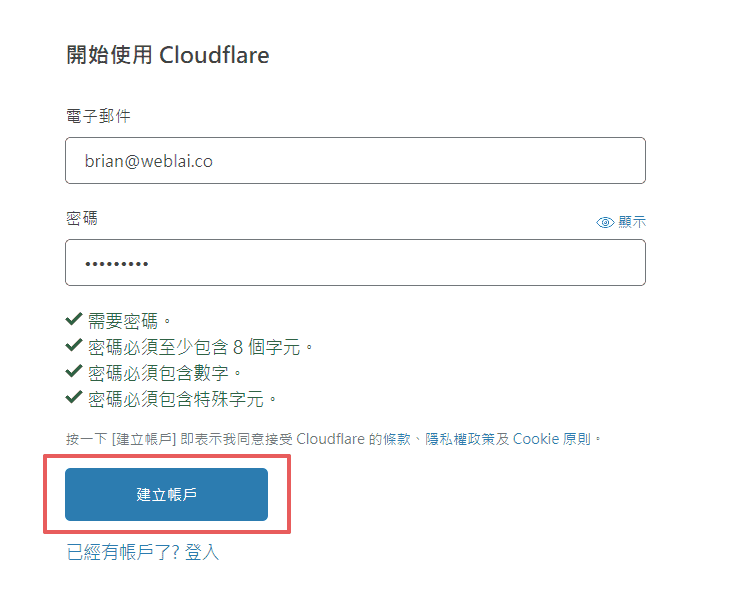Viewport: 733px width, 602px height.
Task: Click the checkmark next to 需要密碼
Action: click(x=74, y=319)
